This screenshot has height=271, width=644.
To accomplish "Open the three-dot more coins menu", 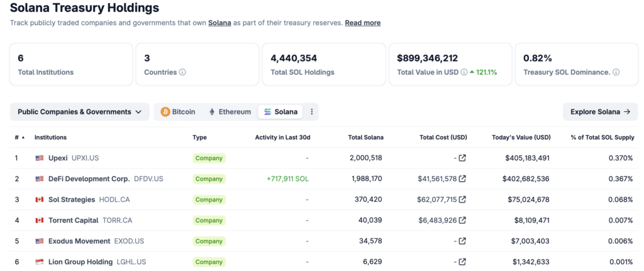I will pos(311,112).
